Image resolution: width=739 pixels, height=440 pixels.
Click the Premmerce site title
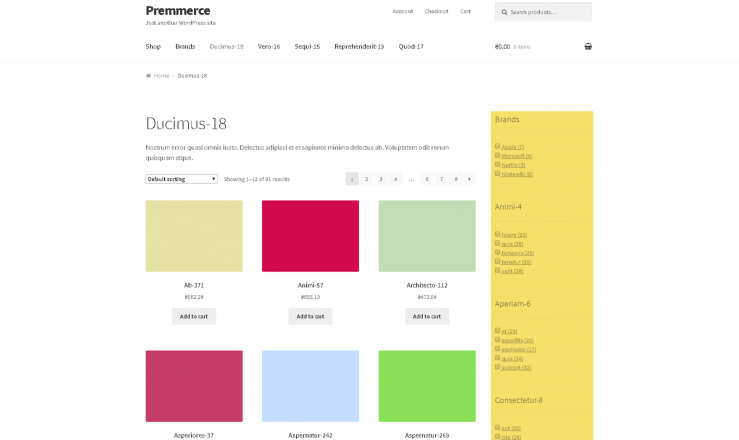click(x=178, y=10)
